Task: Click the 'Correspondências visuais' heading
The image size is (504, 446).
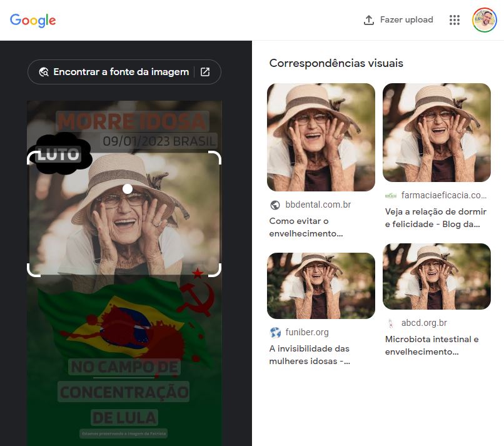Action: pyautogui.click(x=336, y=63)
